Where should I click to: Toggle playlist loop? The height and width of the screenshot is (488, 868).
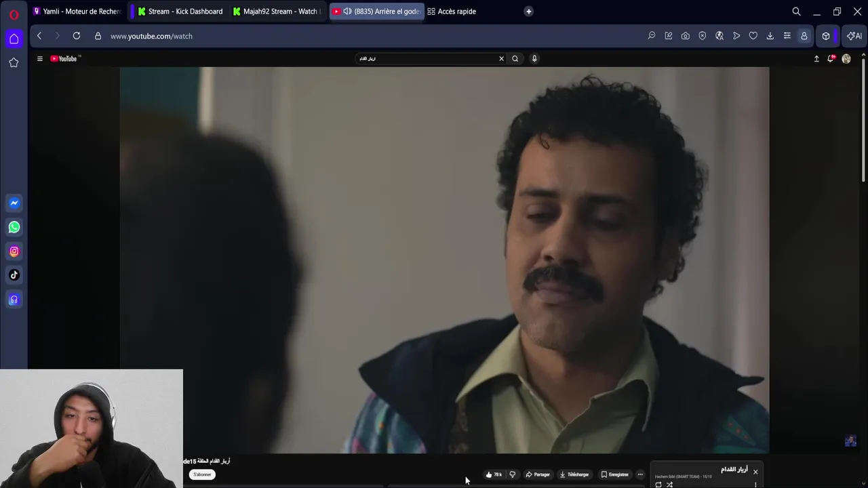click(658, 485)
